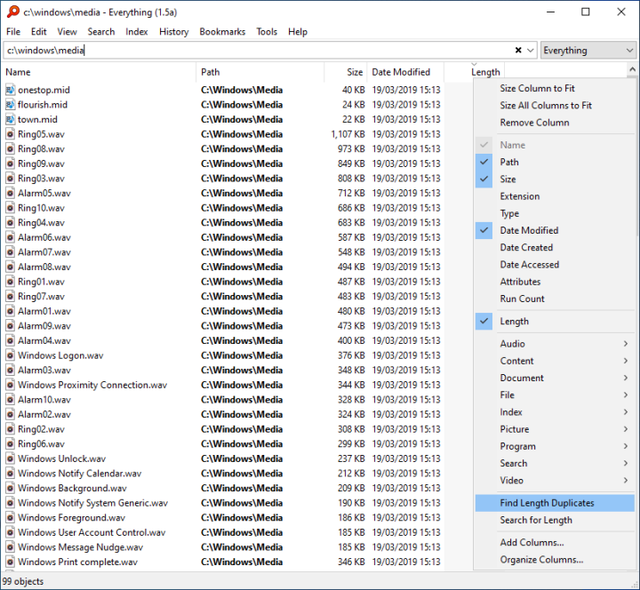The height and width of the screenshot is (590, 640).
Task: Expand the Program columns submenu
Action: (555, 447)
